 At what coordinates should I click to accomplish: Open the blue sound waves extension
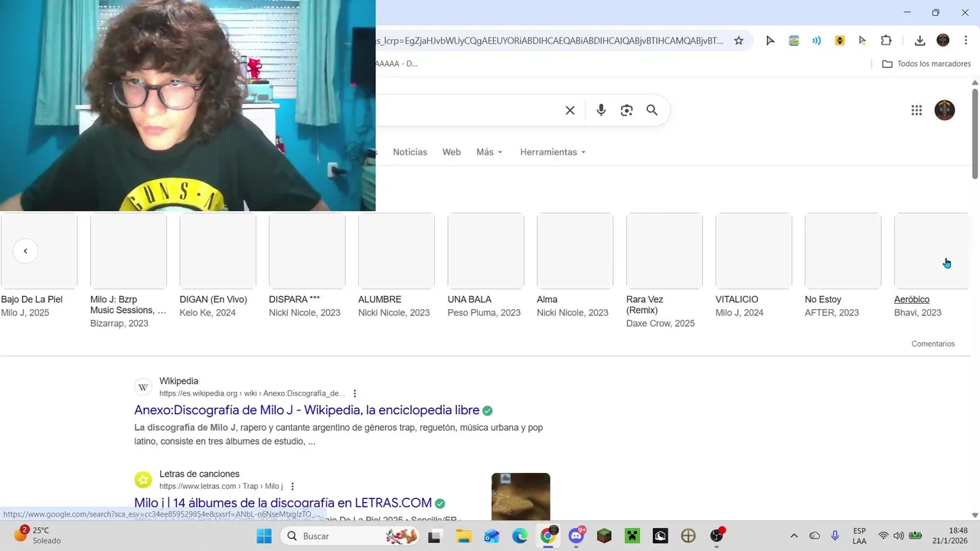pos(817,41)
